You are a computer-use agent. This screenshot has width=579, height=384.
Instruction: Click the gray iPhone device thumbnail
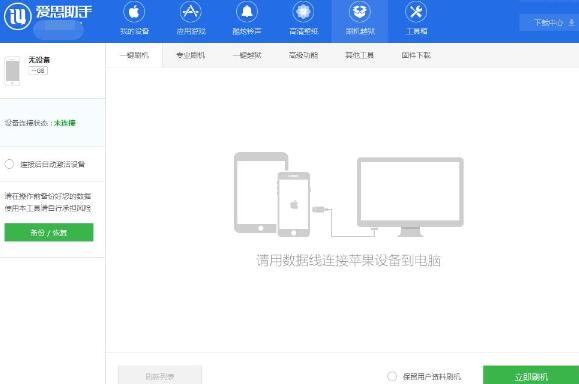[12, 71]
